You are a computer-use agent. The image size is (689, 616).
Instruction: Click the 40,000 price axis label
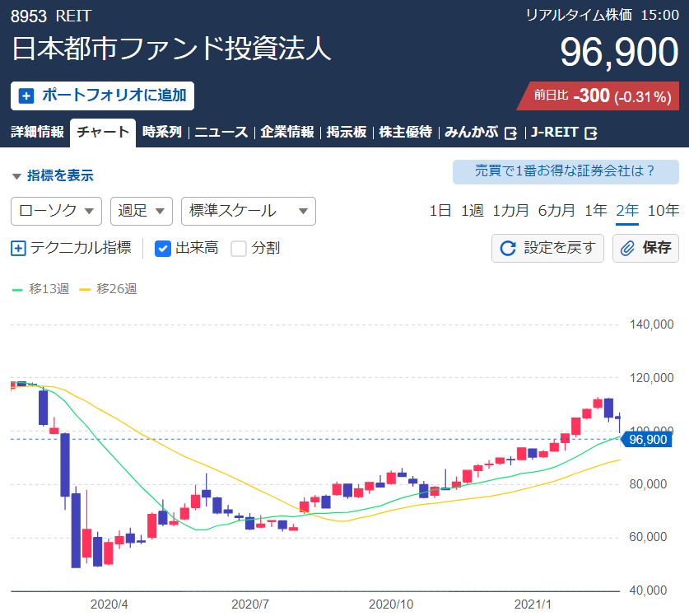tap(648, 590)
